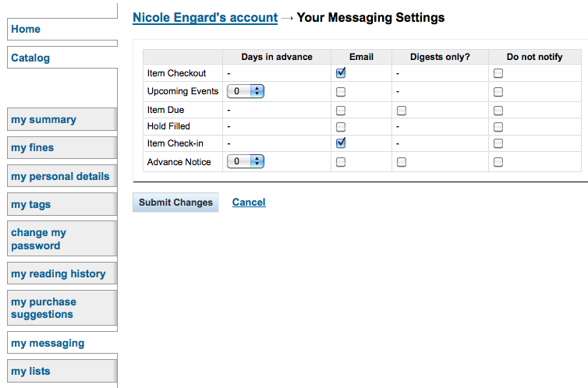Open my personal details page

[x=62, y=176]
